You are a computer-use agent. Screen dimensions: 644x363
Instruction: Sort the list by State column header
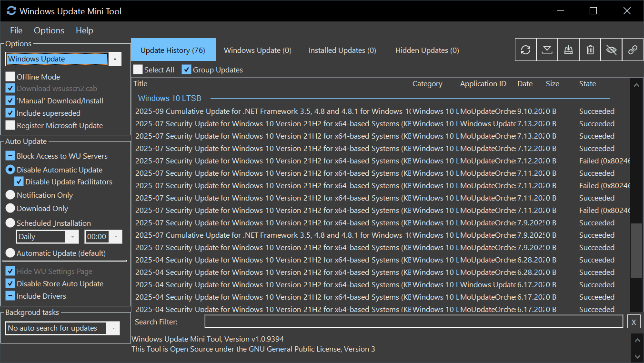pyautogui.click(x=587, y=84)
